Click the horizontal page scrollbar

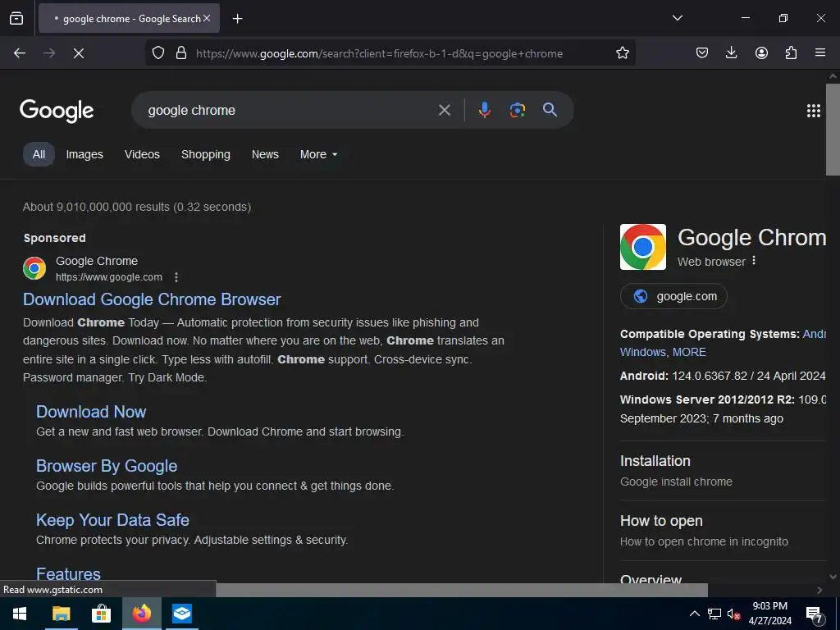pos(461,590)
